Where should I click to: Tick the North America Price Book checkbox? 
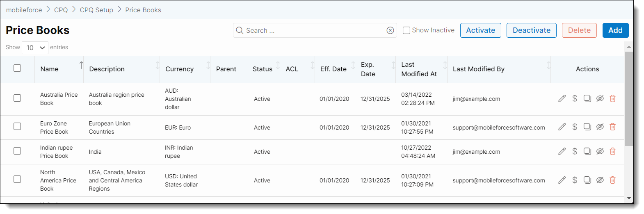tap(17, 179)
